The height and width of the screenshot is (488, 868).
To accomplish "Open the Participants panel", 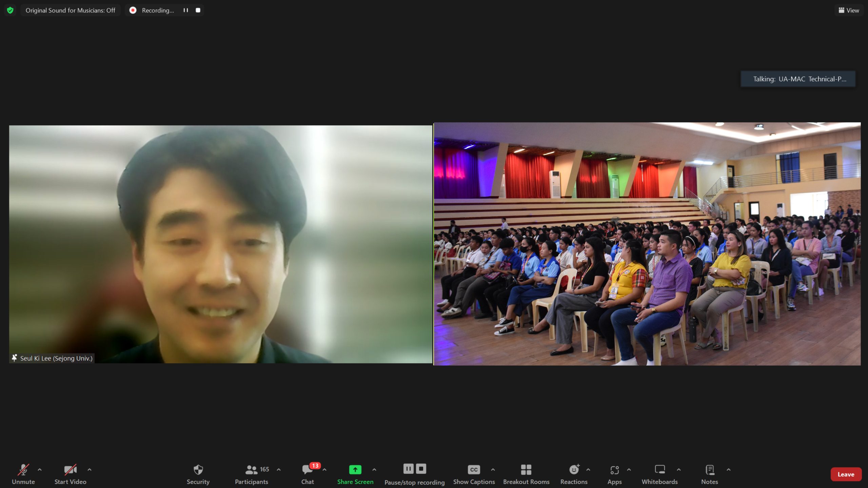I will pyautogui.click(x=252, y=474).
